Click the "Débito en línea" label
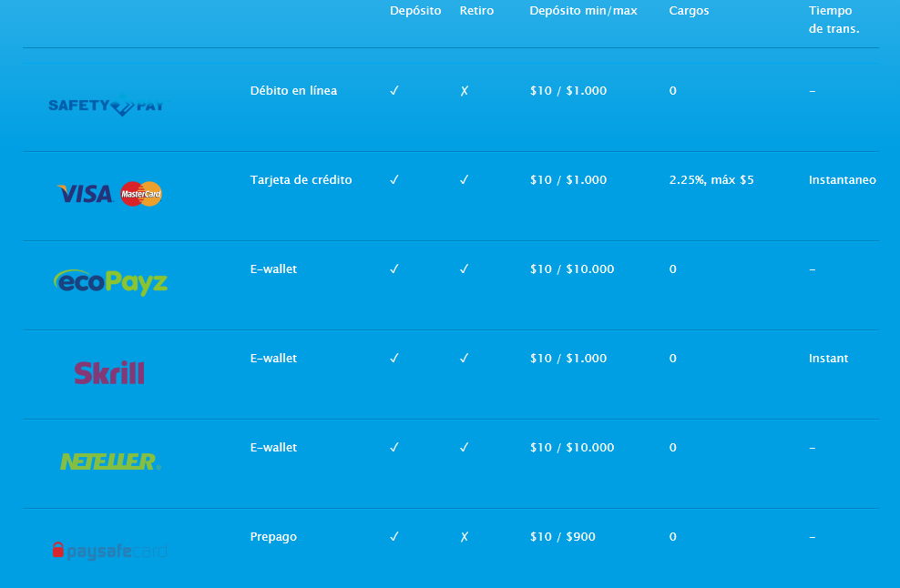Image resolution: width=900 pixels, height=588 pixels. tap(294, 91)
